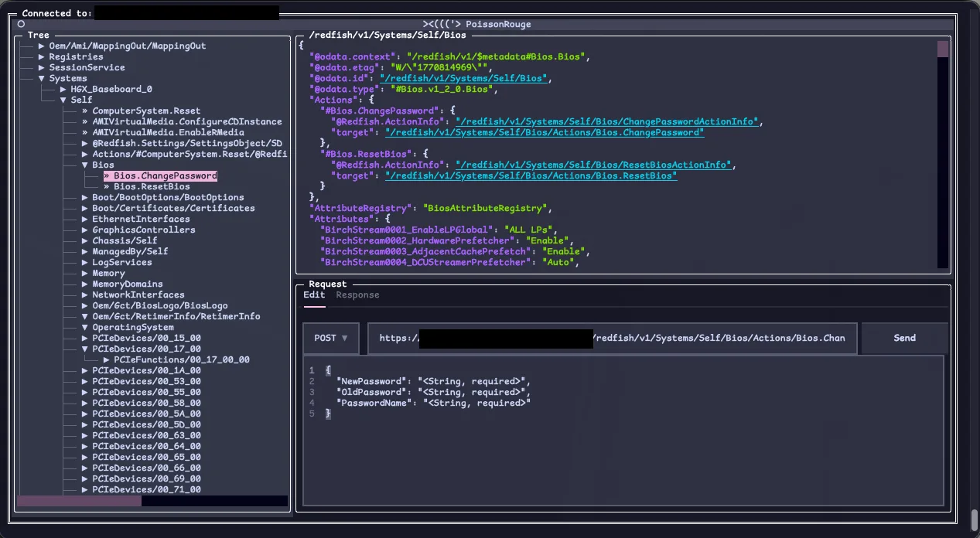Open the Oem/Gct/BiosLogo/BiosLogo tree item

(x=160, y=305)
